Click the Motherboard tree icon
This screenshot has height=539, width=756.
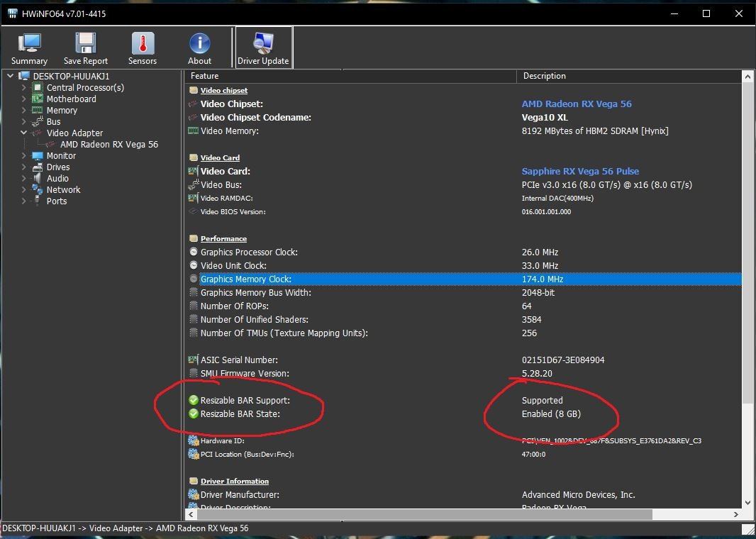[x=38, y=99]
